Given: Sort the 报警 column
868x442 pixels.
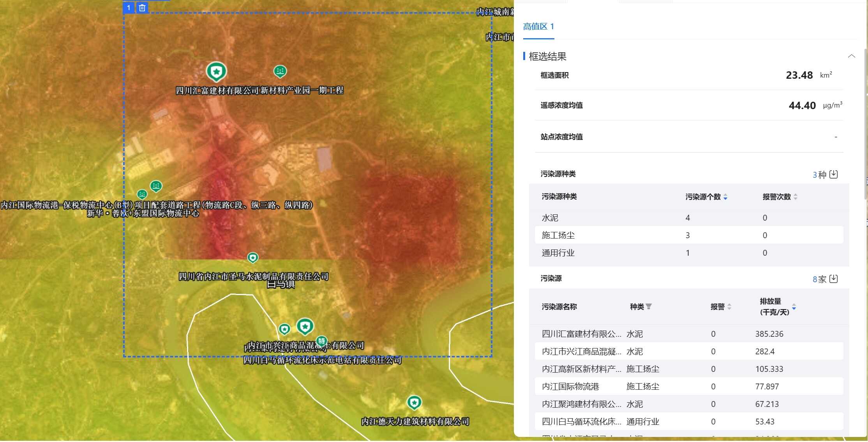Looking at the screenshot, I should (729, 307).
